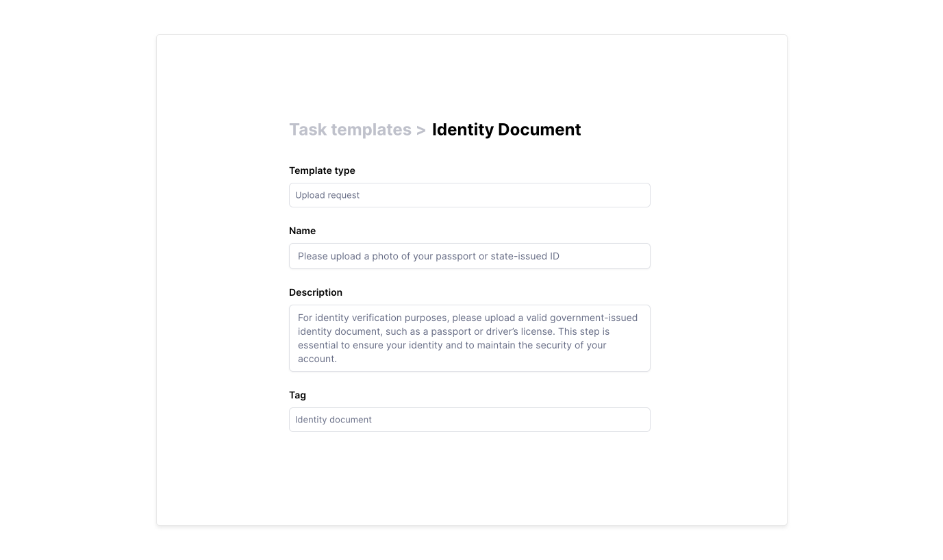Click the 'Identity document' tag value

(334, 420)
